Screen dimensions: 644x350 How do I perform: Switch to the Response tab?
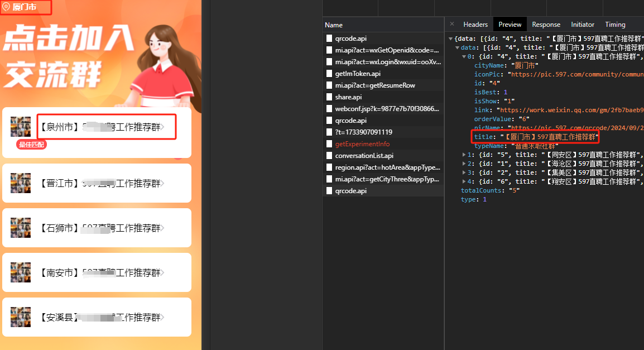click(546, 25)
